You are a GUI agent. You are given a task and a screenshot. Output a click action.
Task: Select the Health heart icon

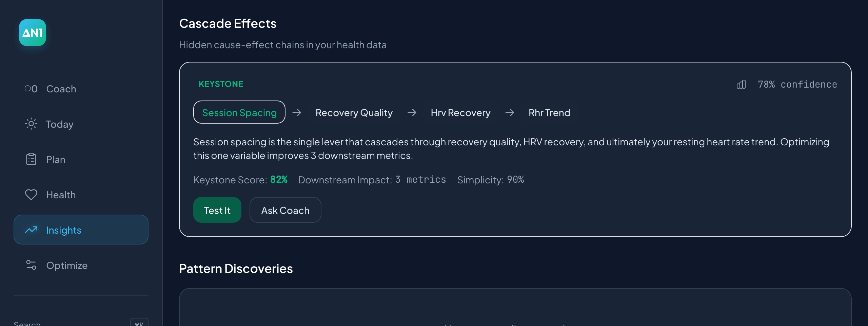click(x=31, y=195)
